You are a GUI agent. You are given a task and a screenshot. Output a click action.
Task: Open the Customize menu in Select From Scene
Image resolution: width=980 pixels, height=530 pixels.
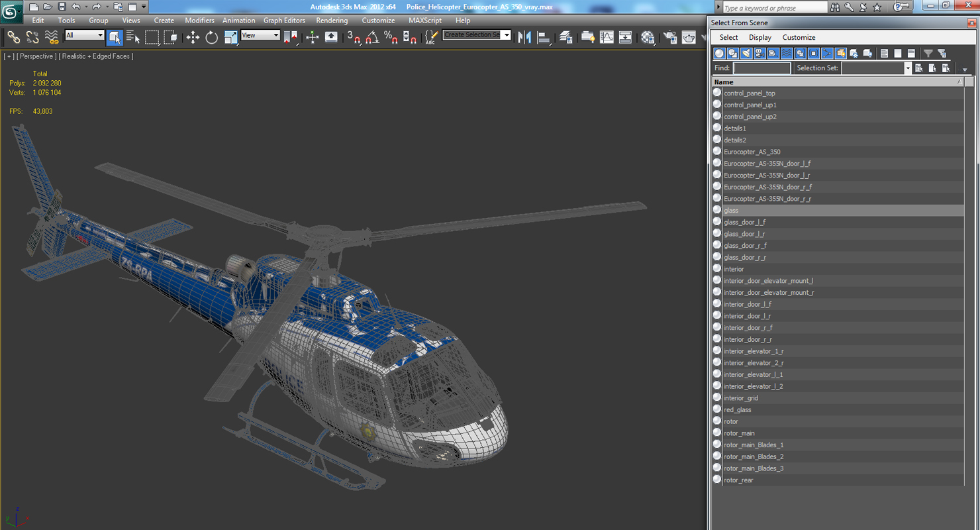coord(799,38)
